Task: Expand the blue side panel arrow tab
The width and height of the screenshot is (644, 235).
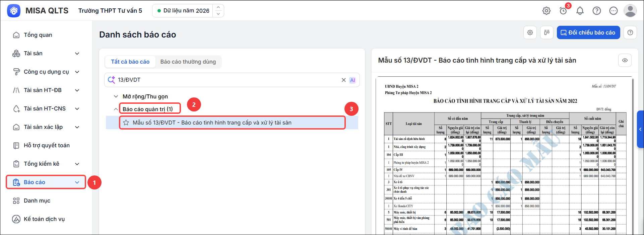Action: point(640,129)
